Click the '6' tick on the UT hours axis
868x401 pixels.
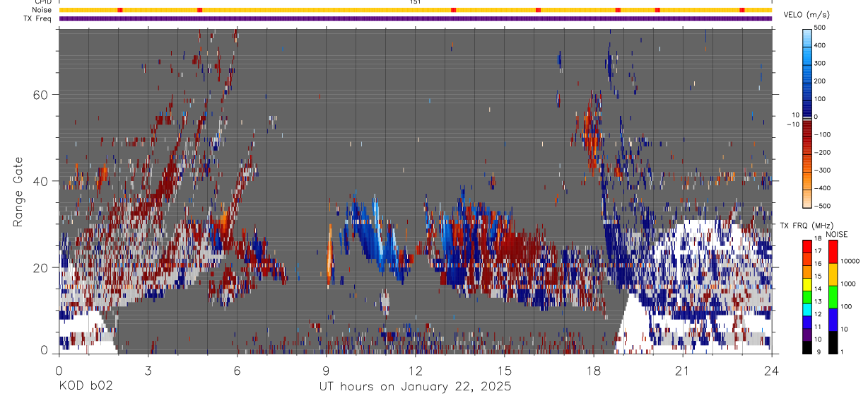pos(237,371)
